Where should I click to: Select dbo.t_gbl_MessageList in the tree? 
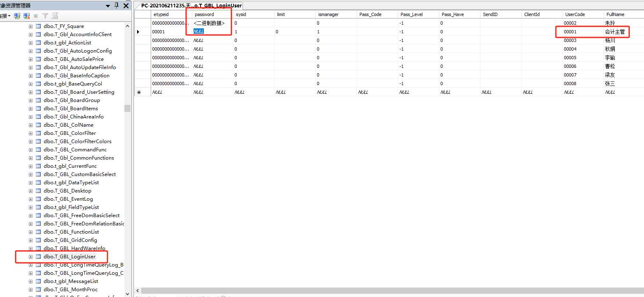point(71,281)
